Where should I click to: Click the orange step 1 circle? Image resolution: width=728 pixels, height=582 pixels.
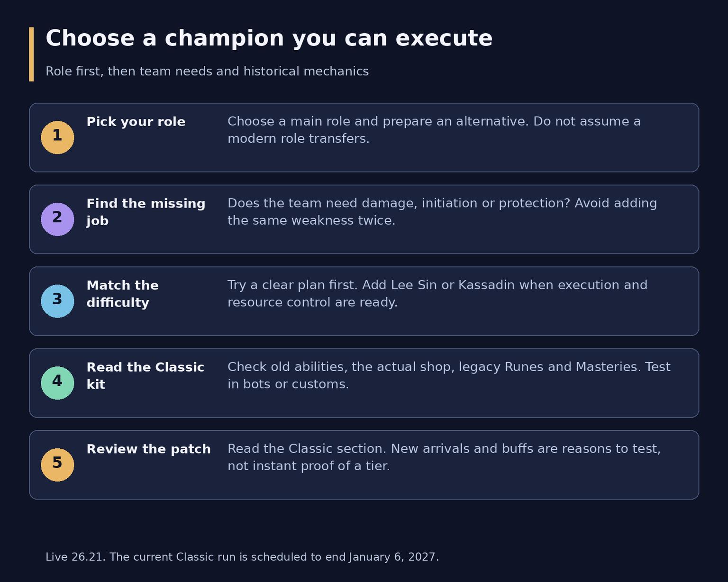[x=57, y=137]
